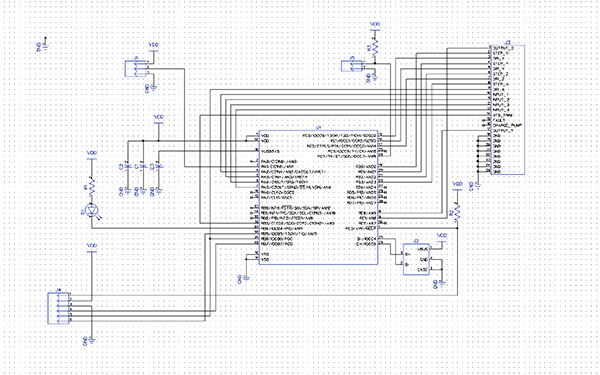
Task: Select the leftmost capacitor C2
Action: pyautogui.click(x=128, y=167)
